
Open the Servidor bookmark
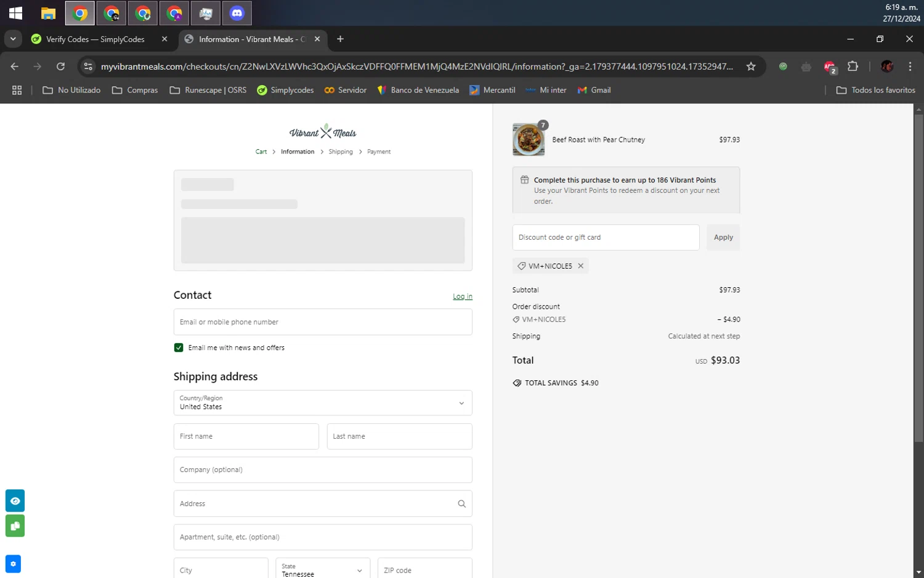346,90
